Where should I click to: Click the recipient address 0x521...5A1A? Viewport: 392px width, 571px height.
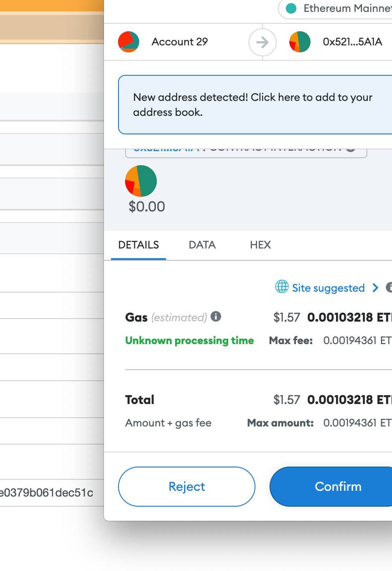[x=352, y=42]
